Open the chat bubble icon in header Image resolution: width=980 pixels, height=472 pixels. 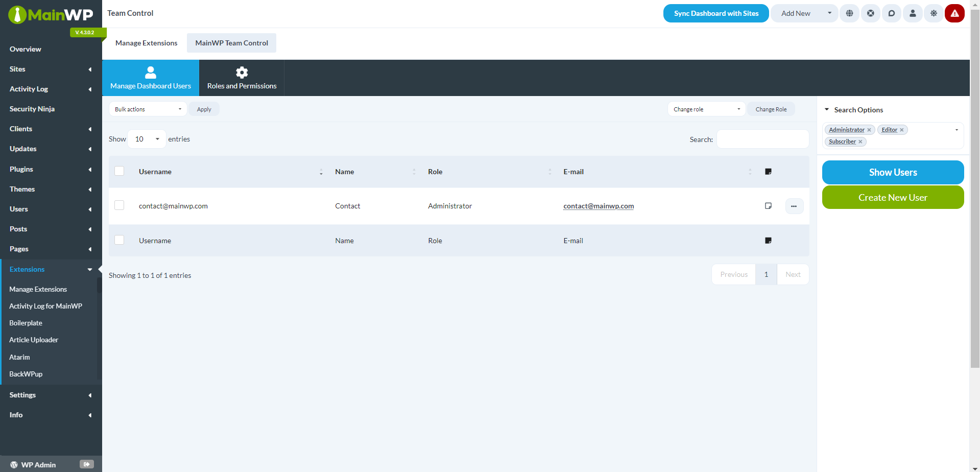click(x=891, y=13)
